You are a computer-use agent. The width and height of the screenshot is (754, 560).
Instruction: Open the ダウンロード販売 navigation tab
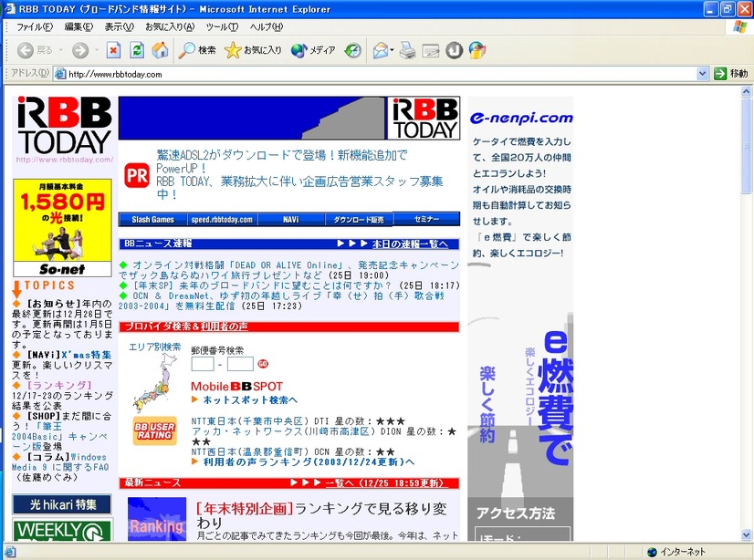tap(359, 220)
